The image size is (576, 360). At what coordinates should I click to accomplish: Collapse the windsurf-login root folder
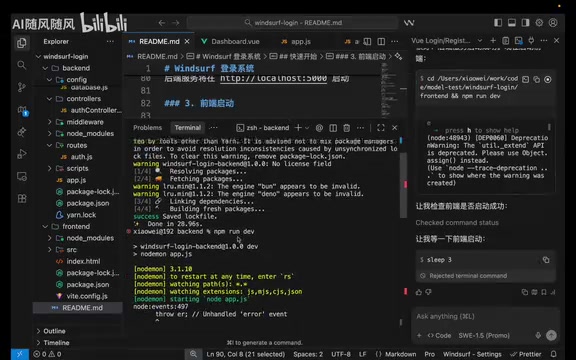click(x=38, y=57)
